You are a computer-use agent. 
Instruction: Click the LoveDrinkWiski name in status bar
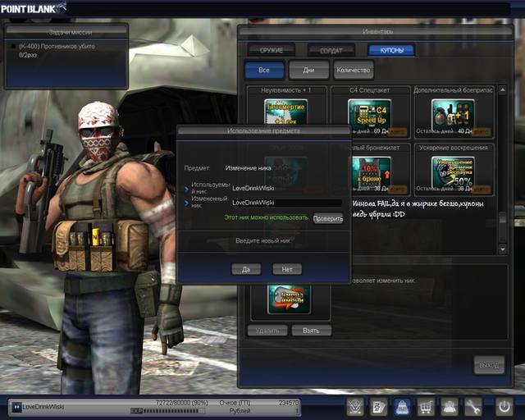(43, 407)
